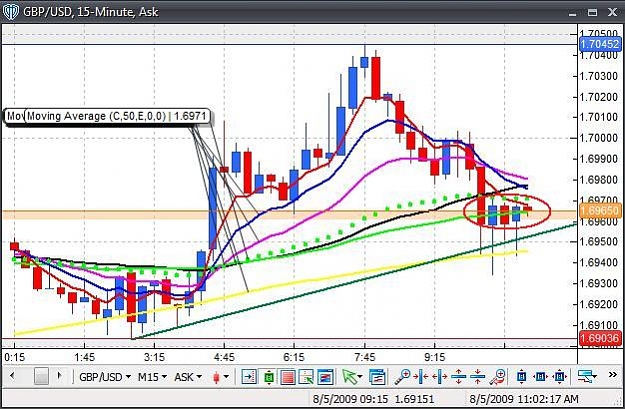
Task: Select the green arrow cursor tool
Action: point(349,377)
